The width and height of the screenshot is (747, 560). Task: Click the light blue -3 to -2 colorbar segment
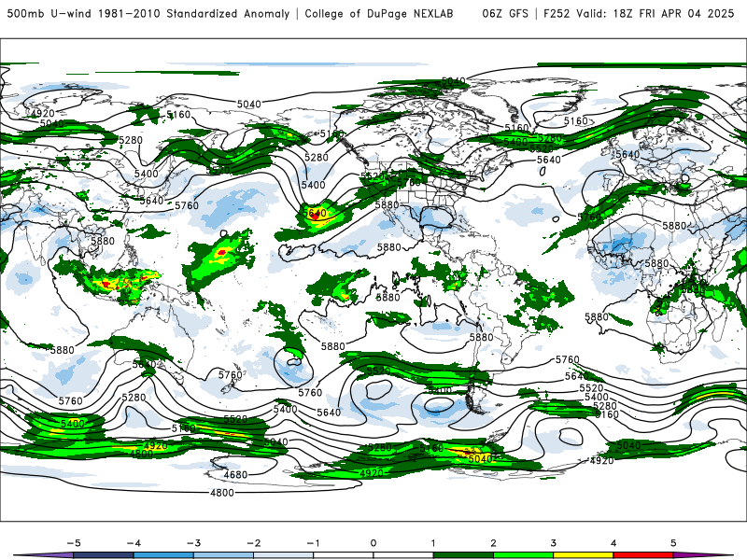[223, 555]
